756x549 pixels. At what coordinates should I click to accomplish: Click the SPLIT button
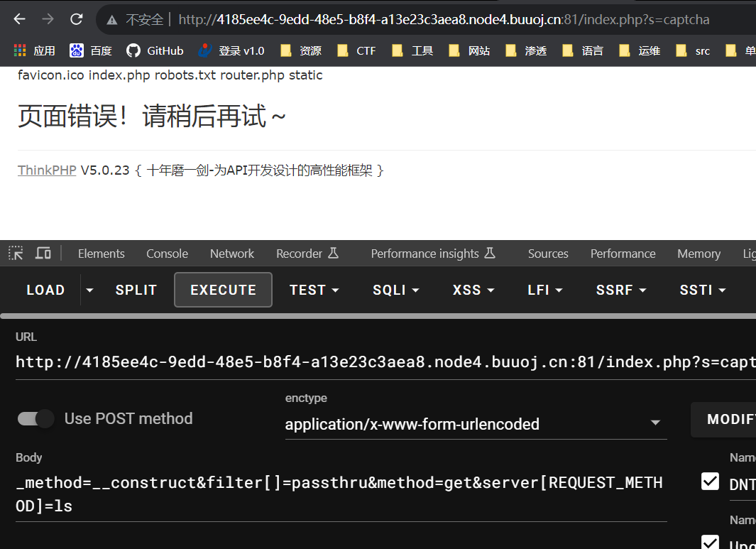[x=136, y=290]
